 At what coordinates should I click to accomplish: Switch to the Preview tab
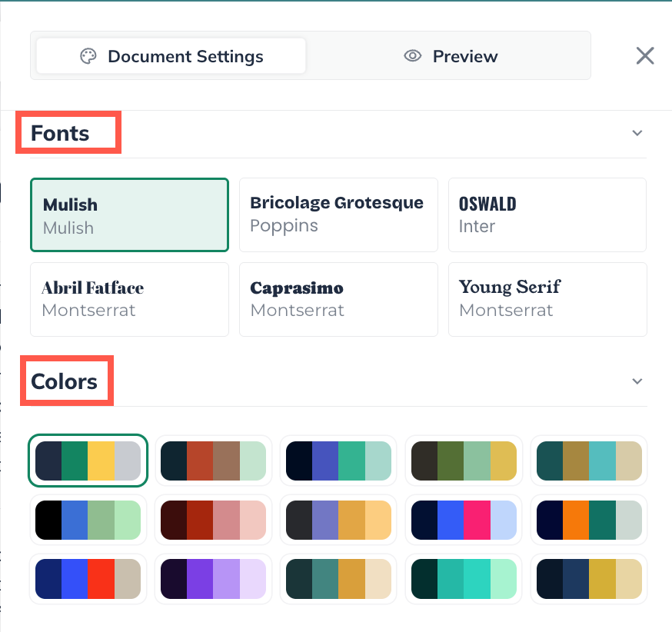pyautogui.click(x=450, y=55)
